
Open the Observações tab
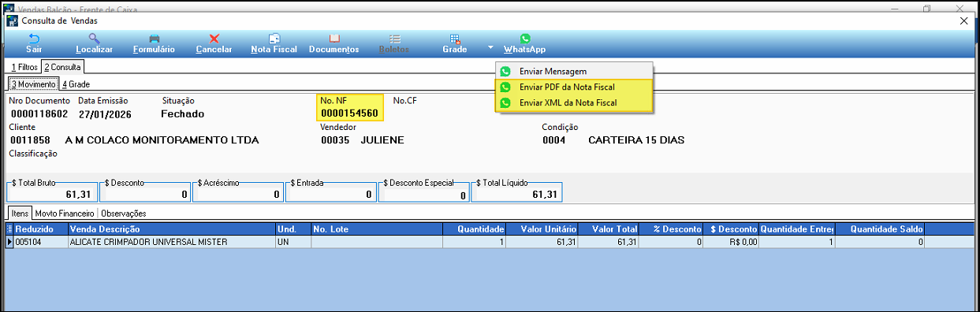click(x=124, y=213)
